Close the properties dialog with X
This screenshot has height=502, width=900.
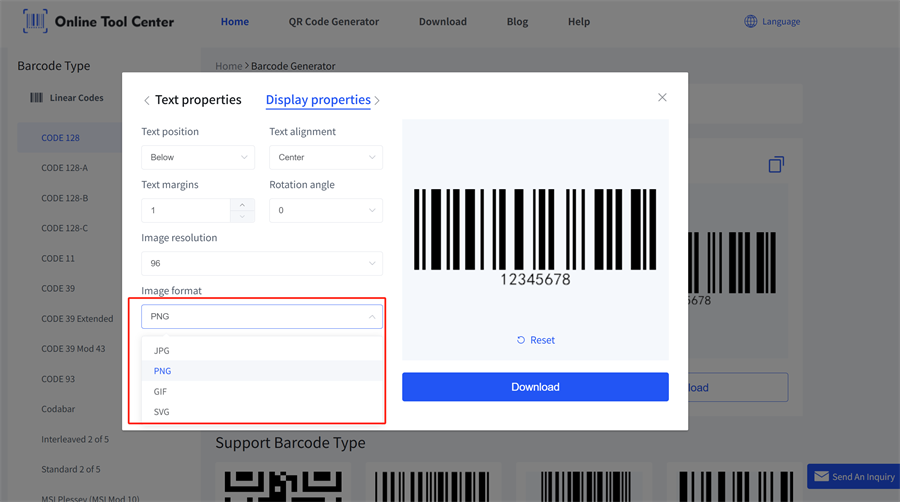coord(662,97)
